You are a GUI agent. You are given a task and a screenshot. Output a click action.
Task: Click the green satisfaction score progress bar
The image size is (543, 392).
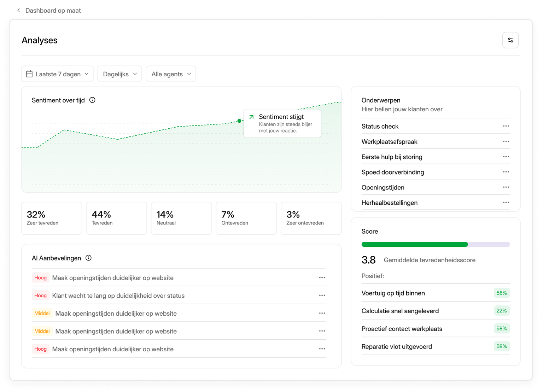(x=414, y=244)
